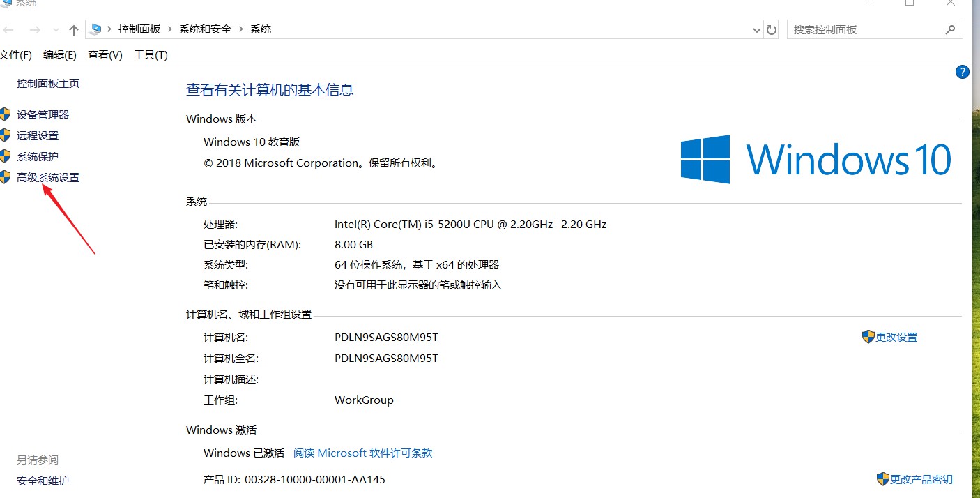Open 设备管理器 link
The height and width of the screenshot is (498, 980).
[43, 114]
